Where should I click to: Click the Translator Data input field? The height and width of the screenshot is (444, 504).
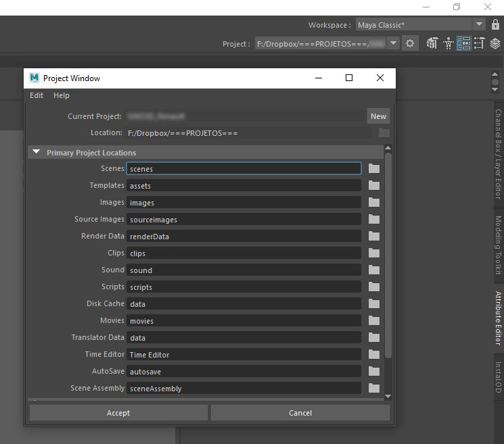coord(244,338)
